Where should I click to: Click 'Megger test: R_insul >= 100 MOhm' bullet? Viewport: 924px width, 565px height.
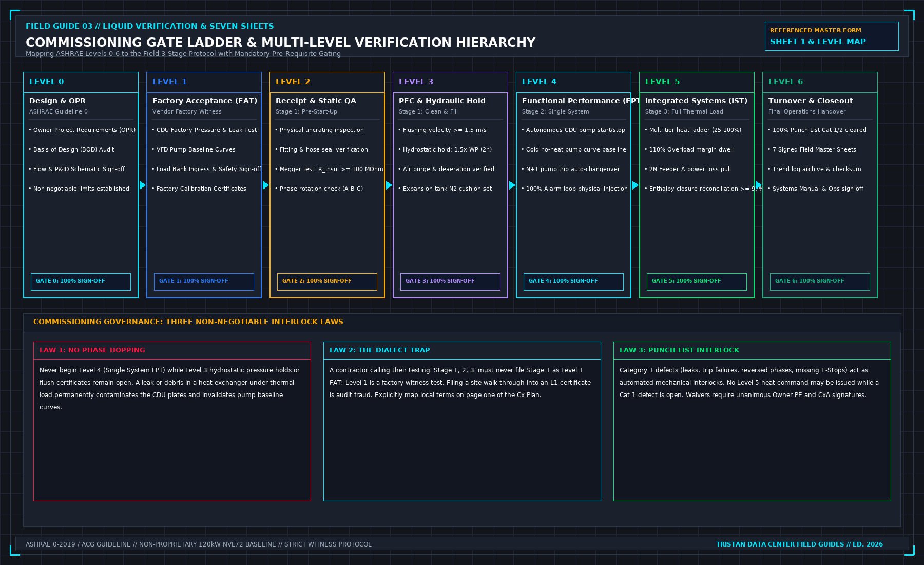coord(329,169)
